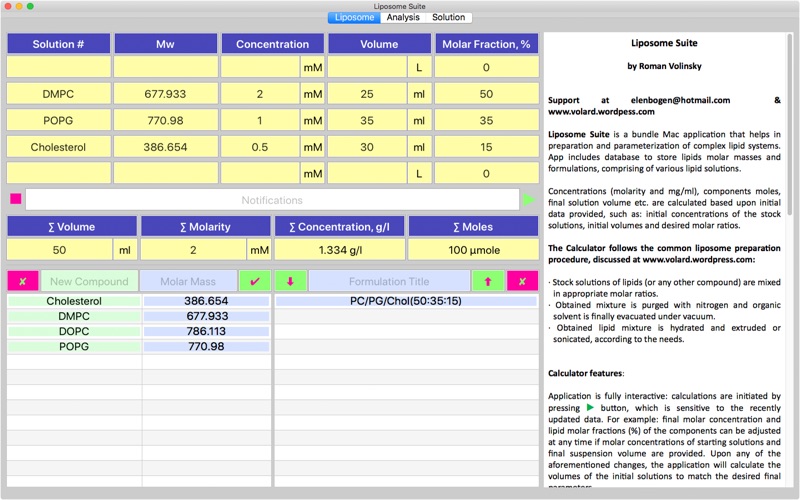
Task: Open the Analysis tab
Action: pos(403,17)
